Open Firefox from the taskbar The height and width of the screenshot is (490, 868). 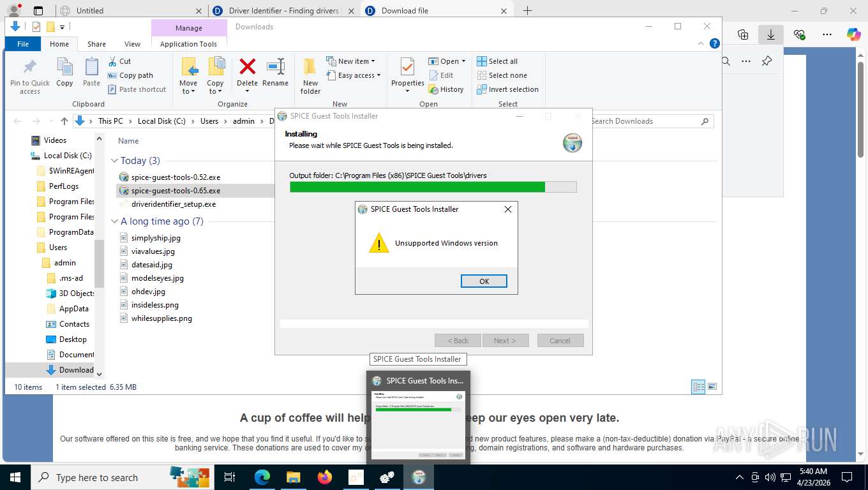(x=325, y=477)
